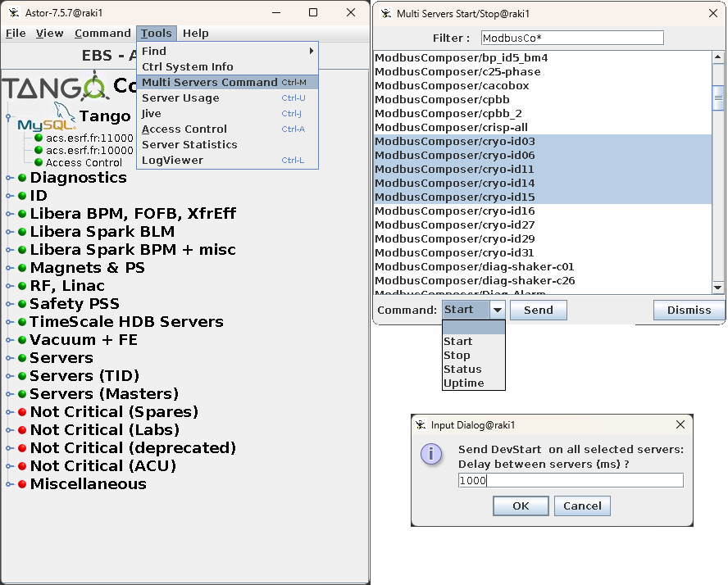Image resolution: width=728 pixels, height=585 pixels.
Task: Click the TANGO logo image
Action: pyautogui.click(x=55, y=86)
